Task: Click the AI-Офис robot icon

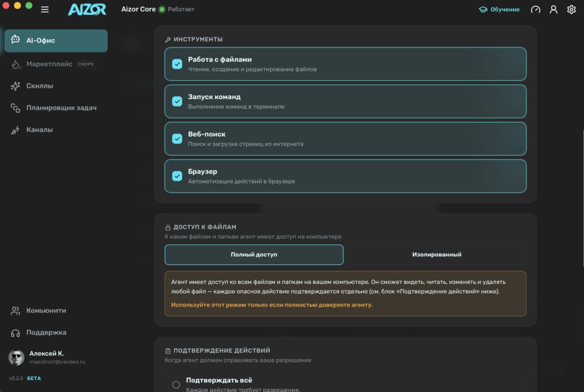Action: pyautogui.click(x=15, y=39)
